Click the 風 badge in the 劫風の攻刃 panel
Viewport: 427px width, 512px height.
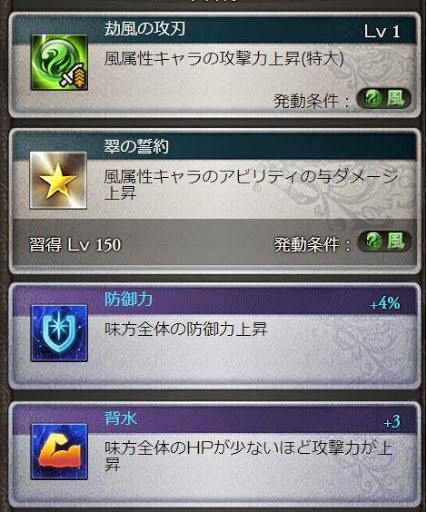(384, 99)
